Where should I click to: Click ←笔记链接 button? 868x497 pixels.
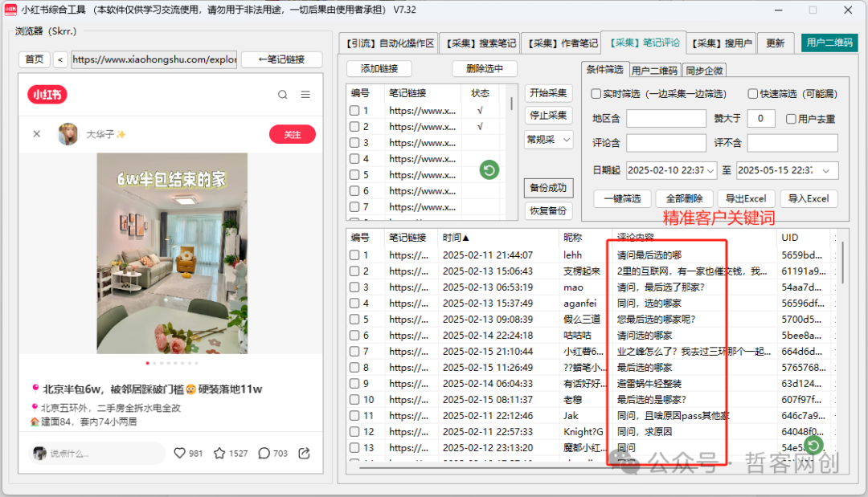click(x=282, y=59)
